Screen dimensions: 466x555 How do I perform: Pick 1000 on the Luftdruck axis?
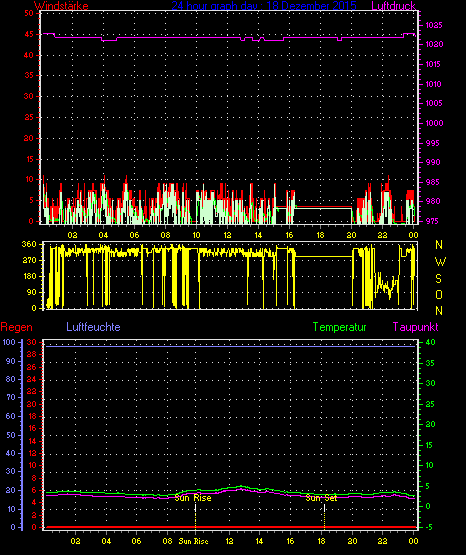(434, 123)
